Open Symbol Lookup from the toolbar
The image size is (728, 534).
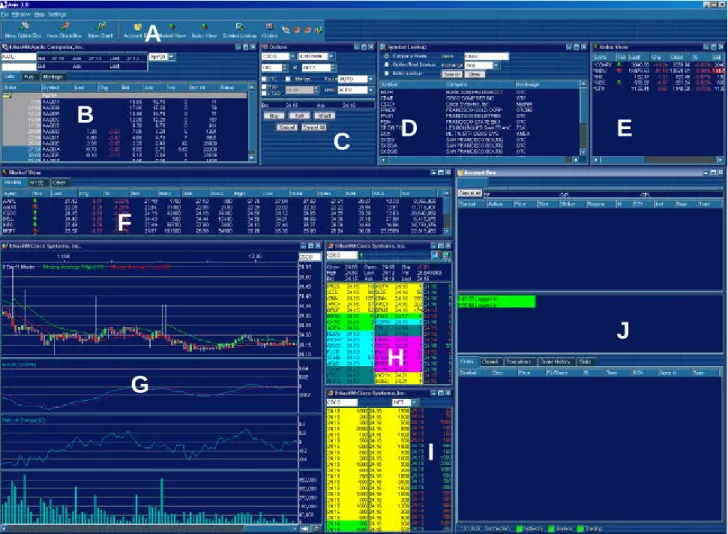tap(240, 30)
